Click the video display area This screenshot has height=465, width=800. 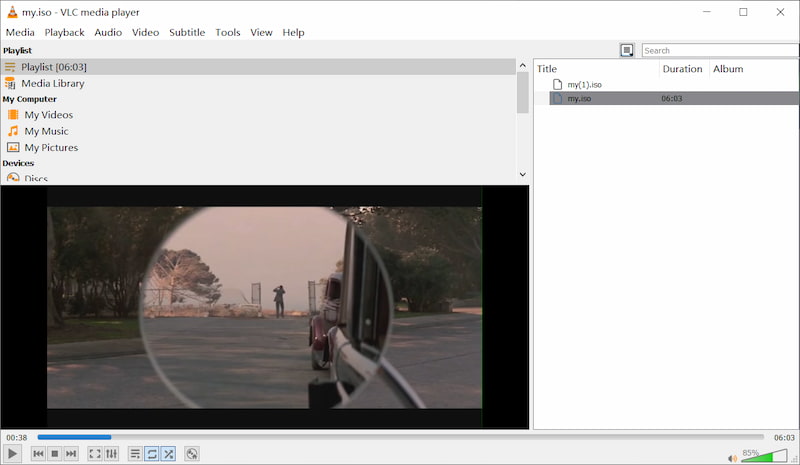coord(264,307)
